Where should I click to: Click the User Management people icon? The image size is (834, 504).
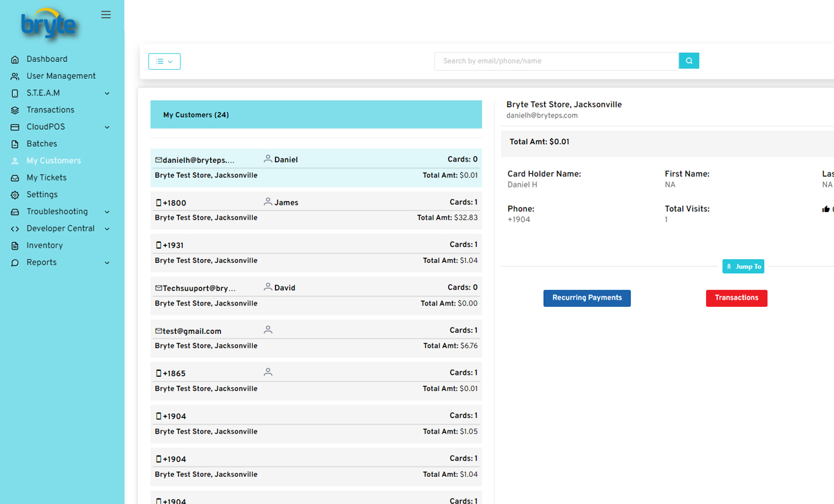point(15,76)
